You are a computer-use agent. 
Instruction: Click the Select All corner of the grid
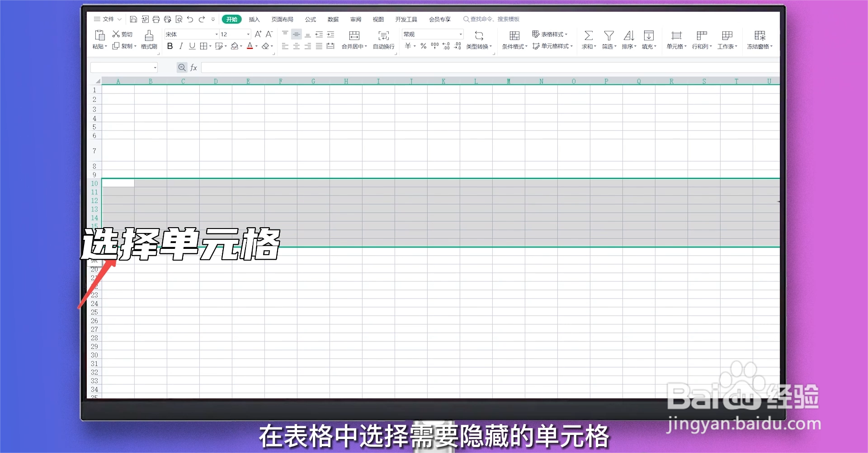(x=98, y=81)
